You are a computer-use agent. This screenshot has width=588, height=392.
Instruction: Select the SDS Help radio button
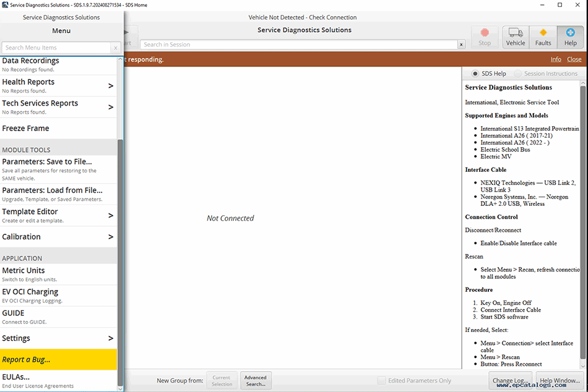point(475,74)
